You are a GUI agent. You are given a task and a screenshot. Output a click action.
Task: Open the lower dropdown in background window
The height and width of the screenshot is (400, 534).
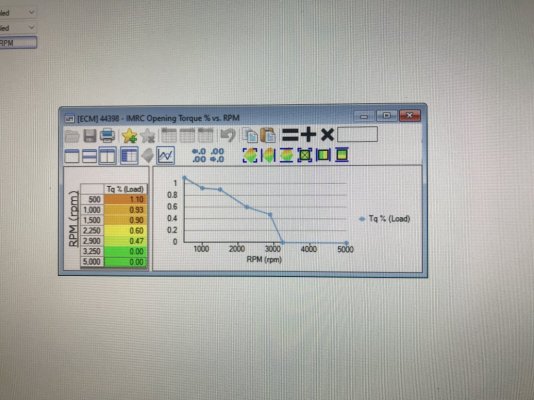(x=18, y=28)
